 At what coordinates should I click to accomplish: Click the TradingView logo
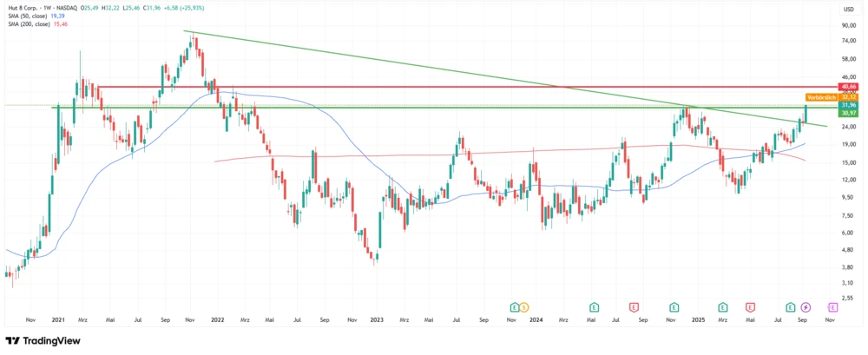point(42,341)
